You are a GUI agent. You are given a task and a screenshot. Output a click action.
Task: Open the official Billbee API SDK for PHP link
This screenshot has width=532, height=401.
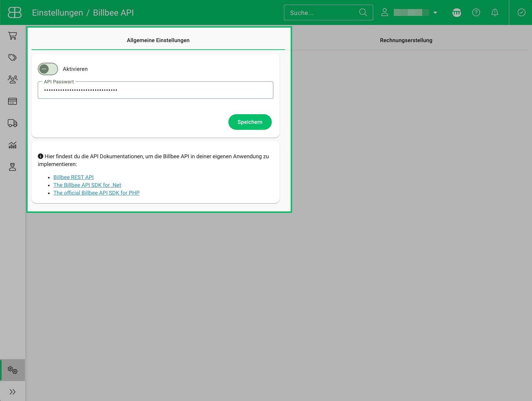click(96, 193)
